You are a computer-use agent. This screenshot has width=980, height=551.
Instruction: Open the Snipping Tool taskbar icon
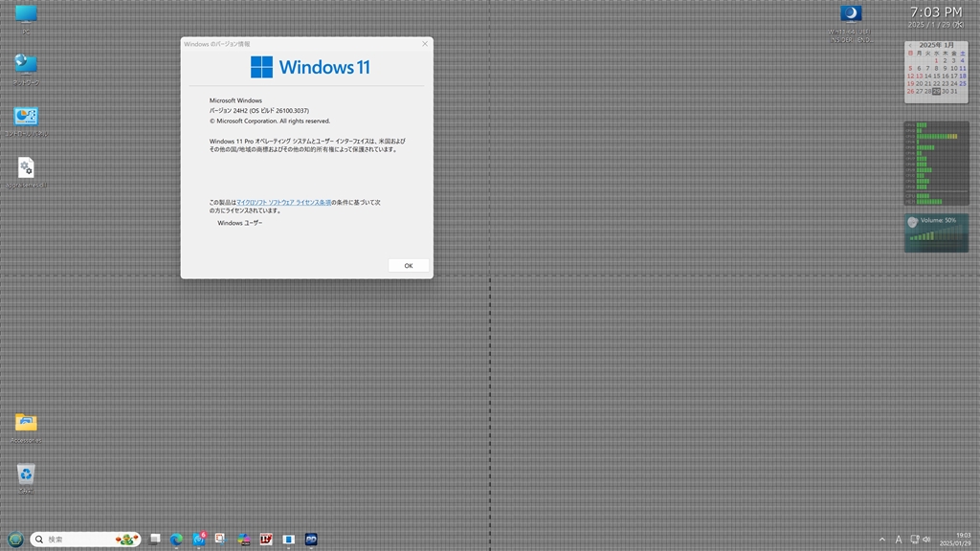[x=221, y=540]
